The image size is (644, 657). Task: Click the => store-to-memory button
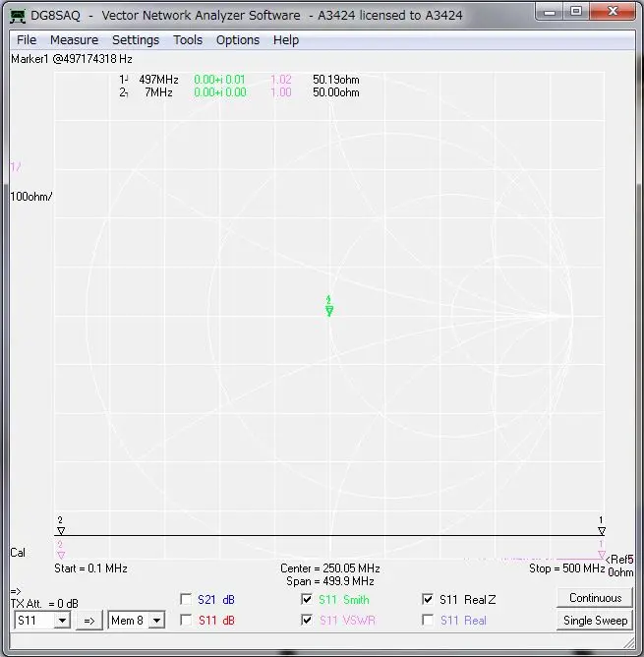click(x=89, y=621)
